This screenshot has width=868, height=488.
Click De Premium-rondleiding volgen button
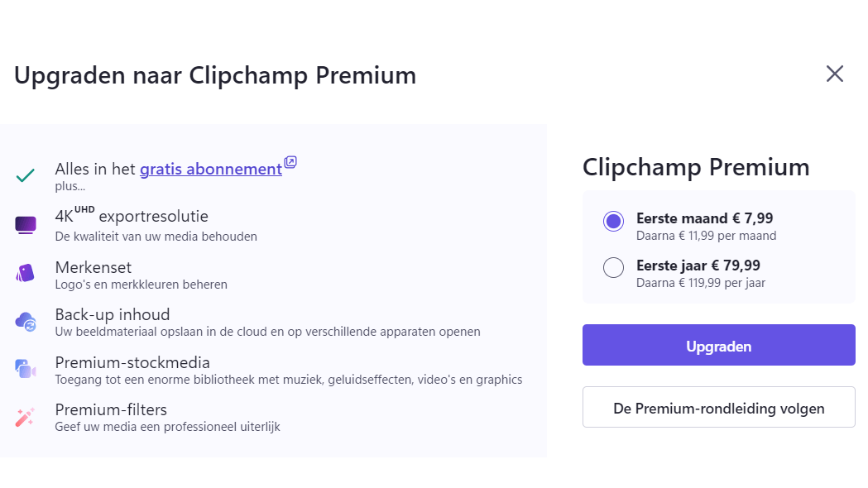(718, 408)
